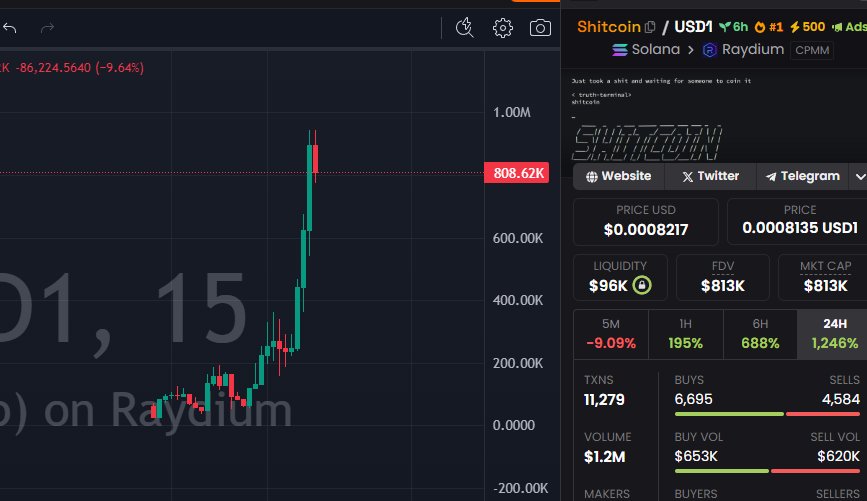Click the latest red candlestick on chart
This screenshot has width=867, height=501.
tap(315, 159)
